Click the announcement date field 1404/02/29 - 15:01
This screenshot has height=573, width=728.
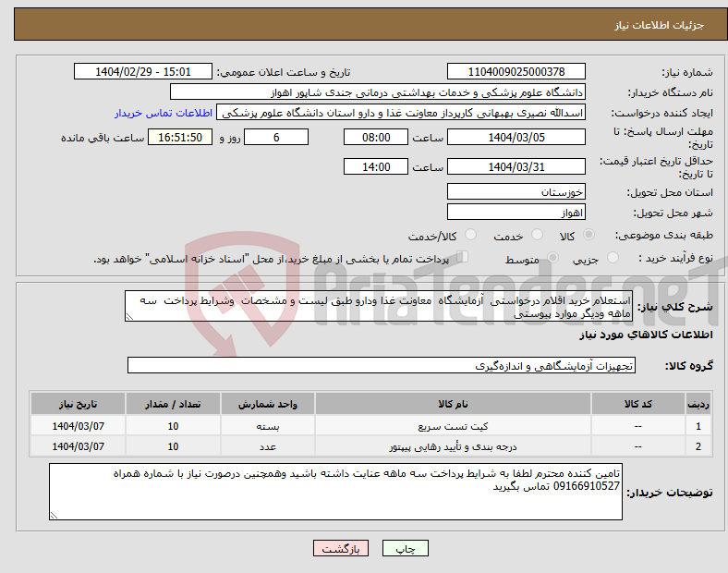click(x=143, y=72)
